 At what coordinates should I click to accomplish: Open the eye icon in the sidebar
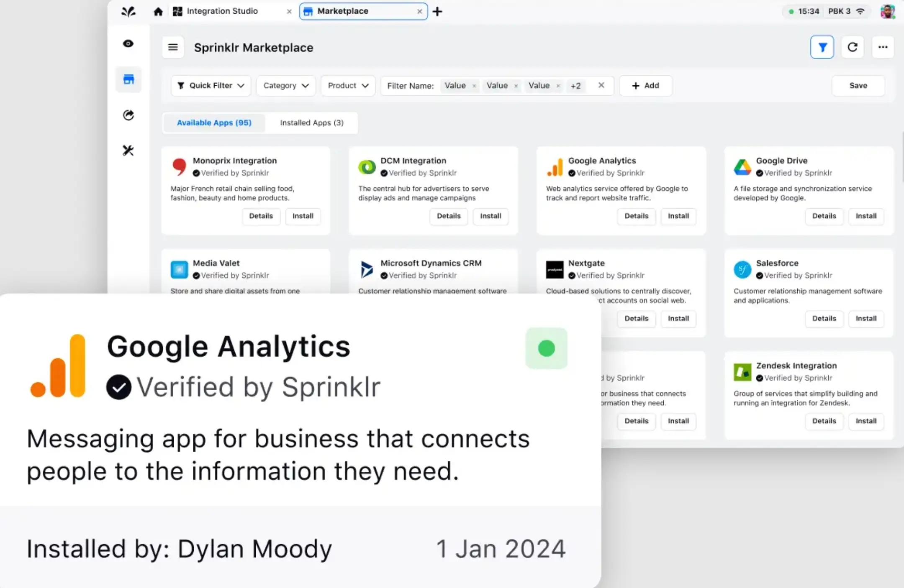128,43
